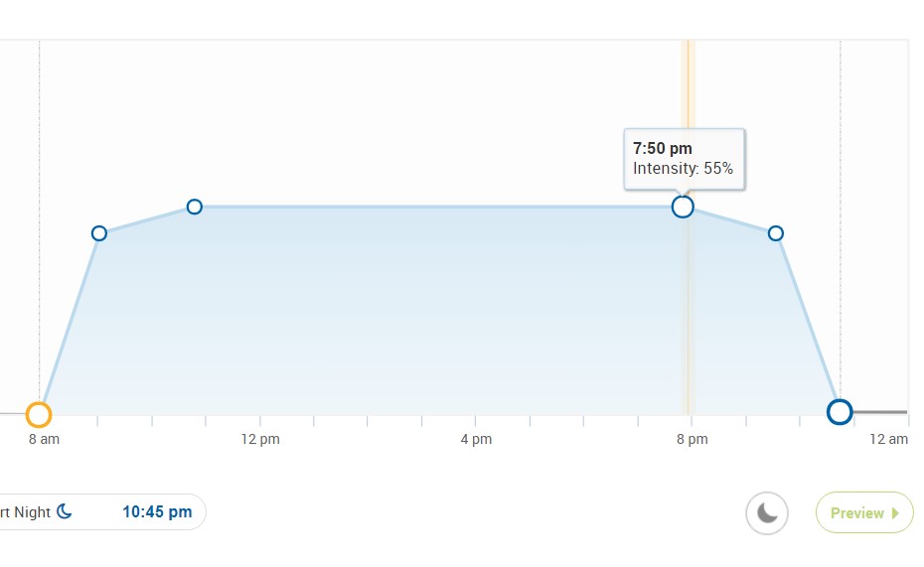Click the gray line segment after the end point

[x=880, y=411]
